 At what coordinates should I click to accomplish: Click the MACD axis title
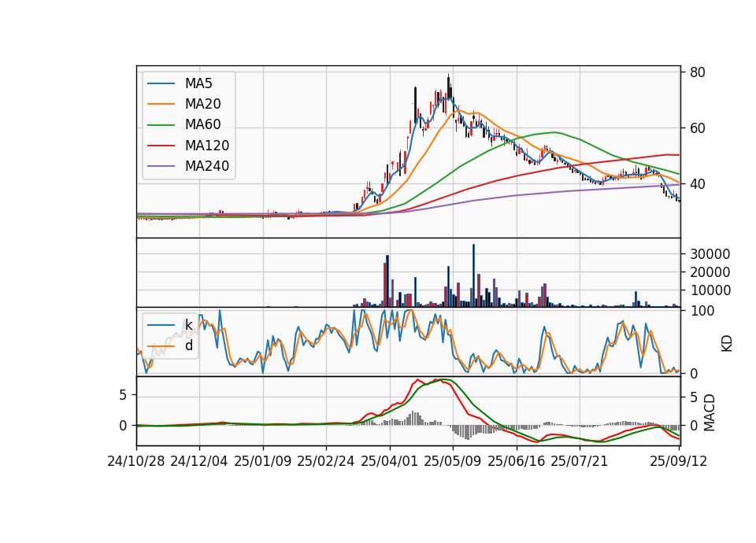click(710, 413)
